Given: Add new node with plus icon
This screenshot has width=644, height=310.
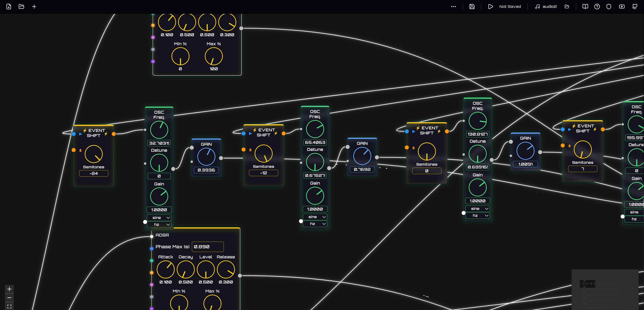Looking at the screenshot, I should tap(34, 7).
